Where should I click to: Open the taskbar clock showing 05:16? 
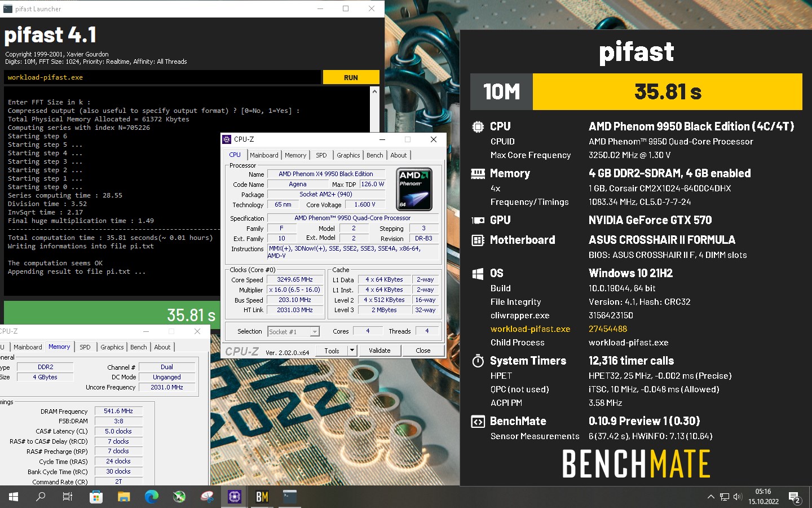764,497
